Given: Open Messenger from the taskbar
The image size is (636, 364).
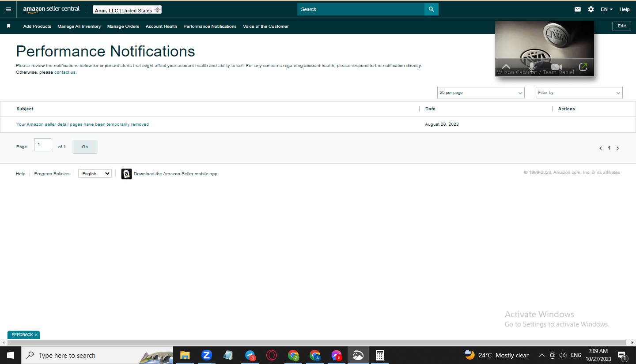Looking at the screenshot, I should tap(337, 355).
